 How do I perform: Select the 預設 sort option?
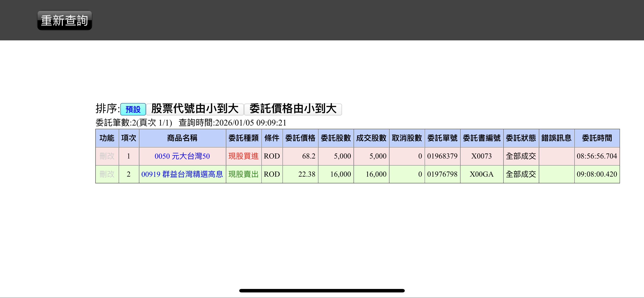[x=133, y=109]
